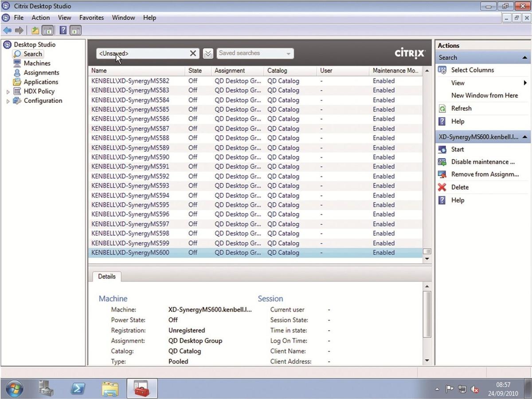Clear the search box with the X
The image size is (532, 399).
(x=193, y=53)
